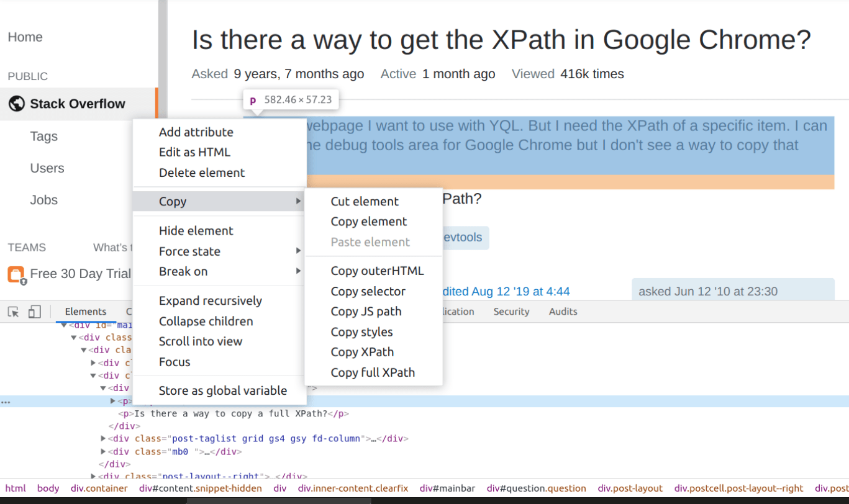The height and width of the screenshot is (504, 849).
Task: Switch to the Audits tab
Action: coord(562,311)
